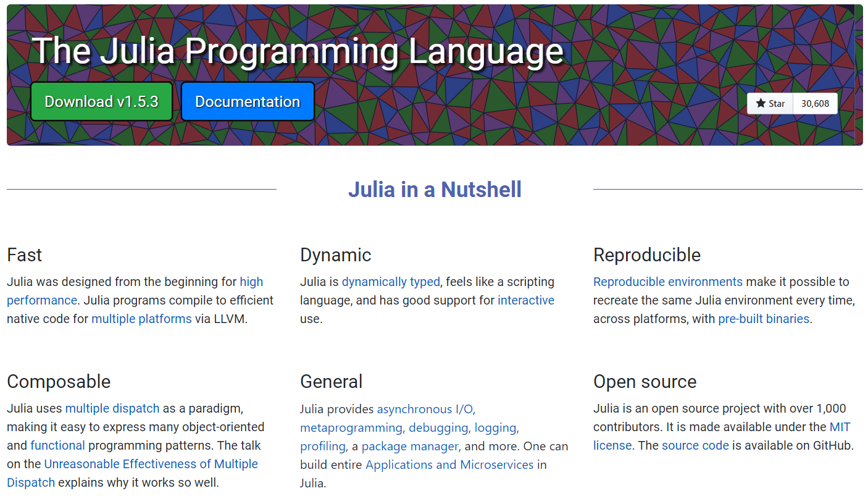This screenshot has width=868, height=496.
Task: Click the 'interactive' link
Action: pyautogui.click(x=526, y=300)
